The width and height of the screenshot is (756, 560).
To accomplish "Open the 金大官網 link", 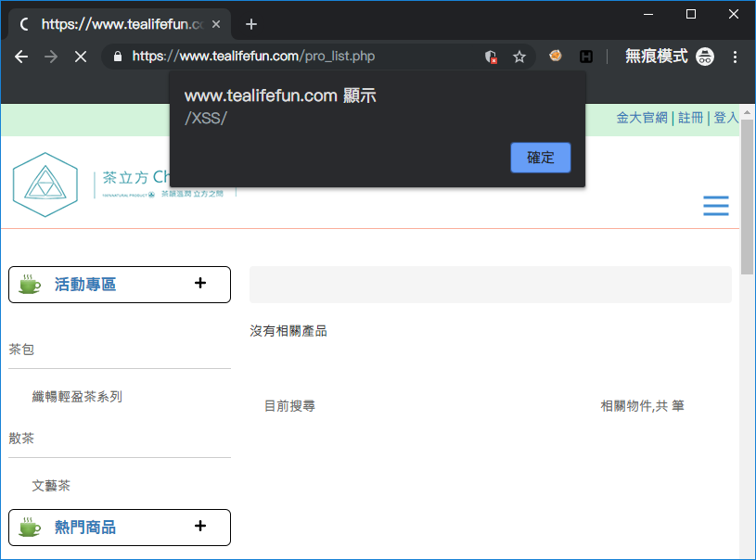I will pyautogui.click(x=642, y=118).
